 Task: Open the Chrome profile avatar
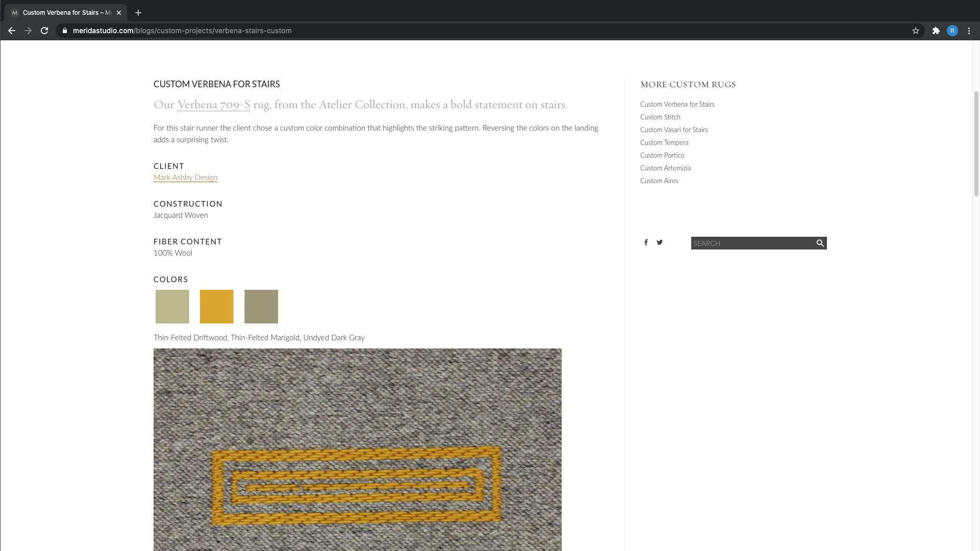(x=952, y=31)
